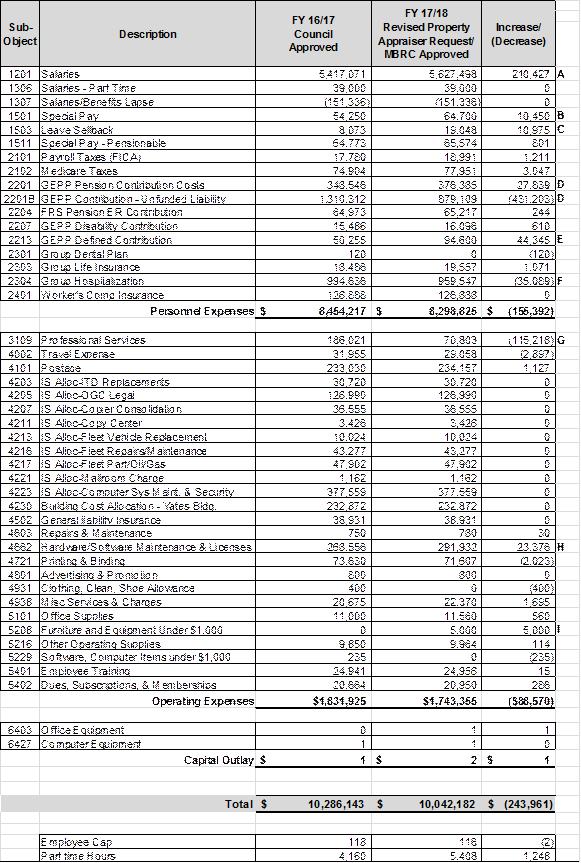
Task: Select footnote letter A beside Salaries
Action: [x=561, y=74]
